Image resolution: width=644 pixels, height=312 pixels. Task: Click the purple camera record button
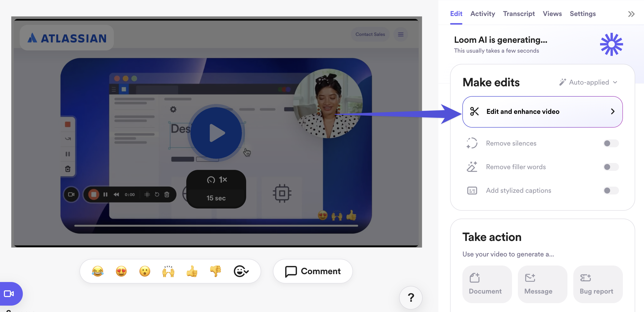click(10, 294)
